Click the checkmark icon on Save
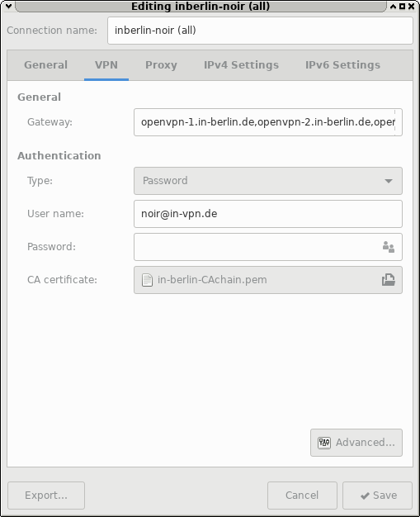Screen dimensions: 420x517 pos(365,496)
